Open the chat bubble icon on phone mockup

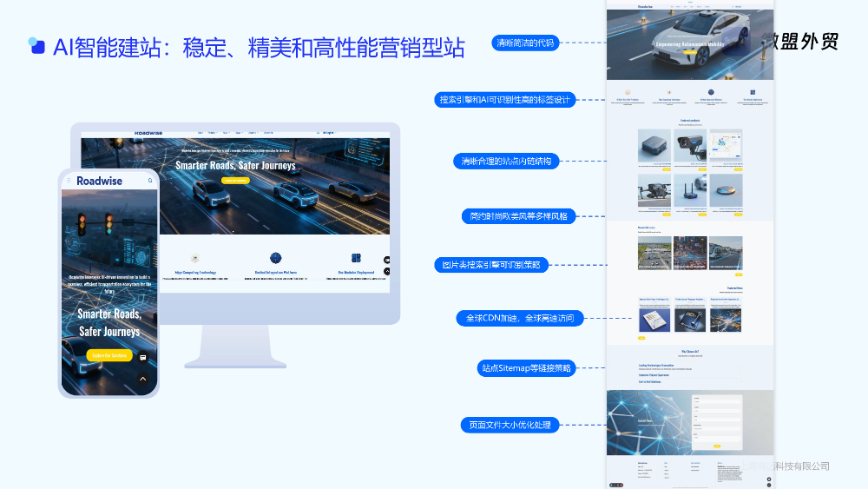(x=143, y=358)
